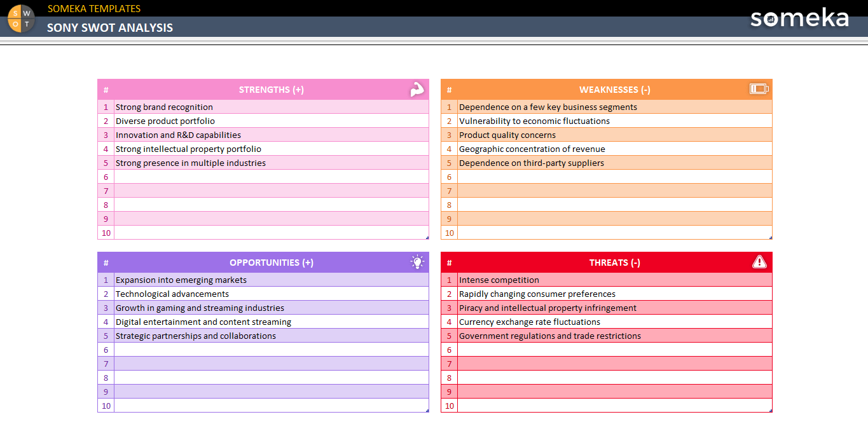The height and width of the screenshot is (445, 868).
Task: Click empty row 9 in Opportunities table
Action: click(x=272, y=392)
